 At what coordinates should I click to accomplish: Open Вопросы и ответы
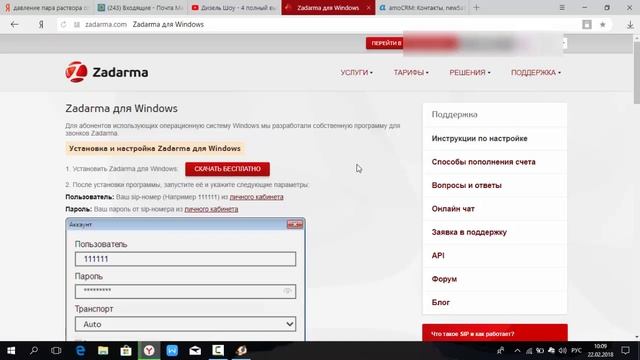pyautogui.click(x=467, y=185)
